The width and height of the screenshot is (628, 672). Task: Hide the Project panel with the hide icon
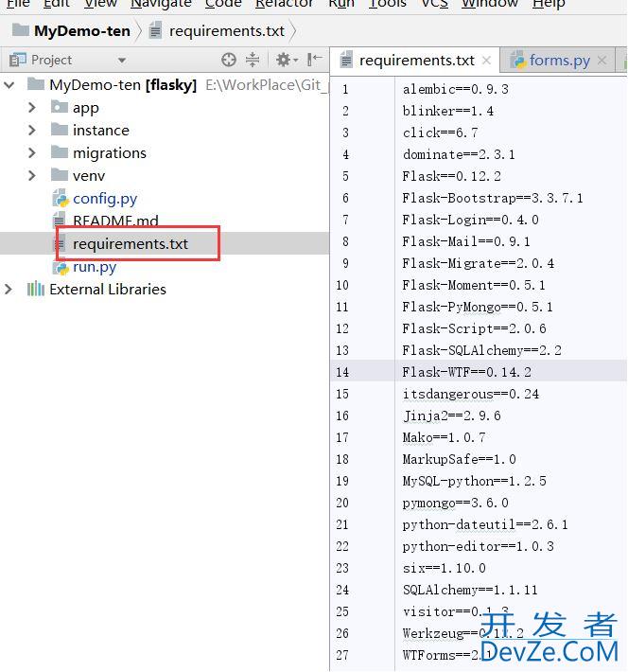pos(314,60)
